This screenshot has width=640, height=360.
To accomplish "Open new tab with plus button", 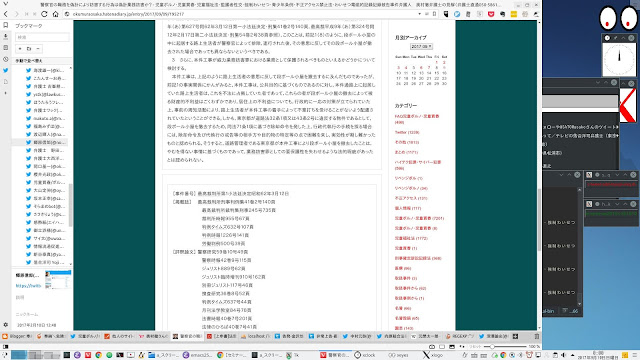I will pyautogui.click(x=515, y=336).
